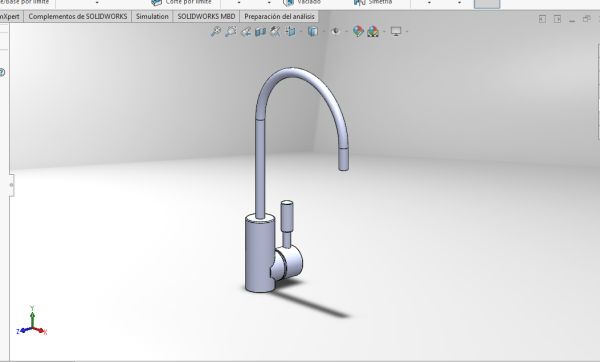
Task: Choose the Simetría mirror command
Action: click(x=373, y=2)
